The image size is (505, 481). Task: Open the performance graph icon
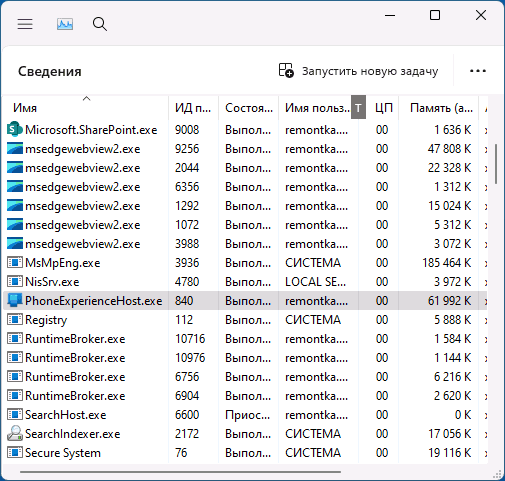[x=65, y=24]
